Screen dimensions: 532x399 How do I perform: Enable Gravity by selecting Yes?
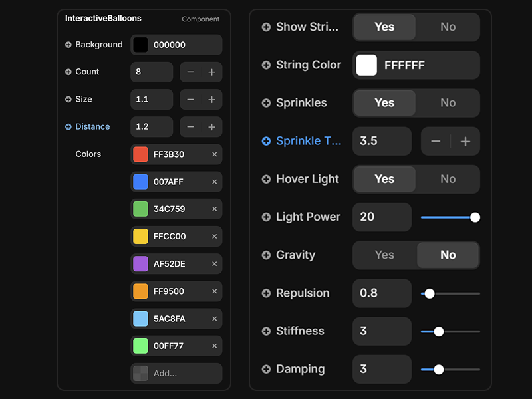384,255
